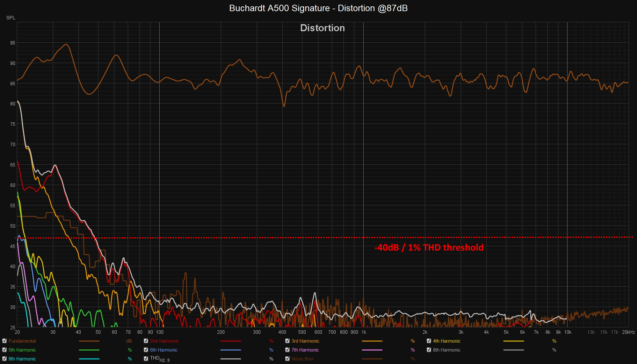Toggle the 3rd Harmonic checkbox
Image resolution: width=637 pixels, height=364 pixels.
pos(287,341)
